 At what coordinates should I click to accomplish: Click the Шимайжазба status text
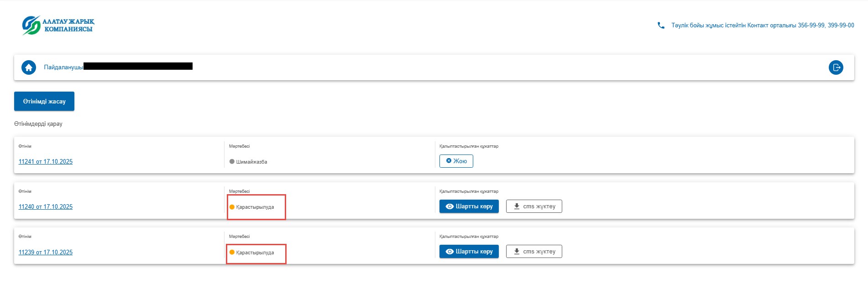(x=251, y=162)
